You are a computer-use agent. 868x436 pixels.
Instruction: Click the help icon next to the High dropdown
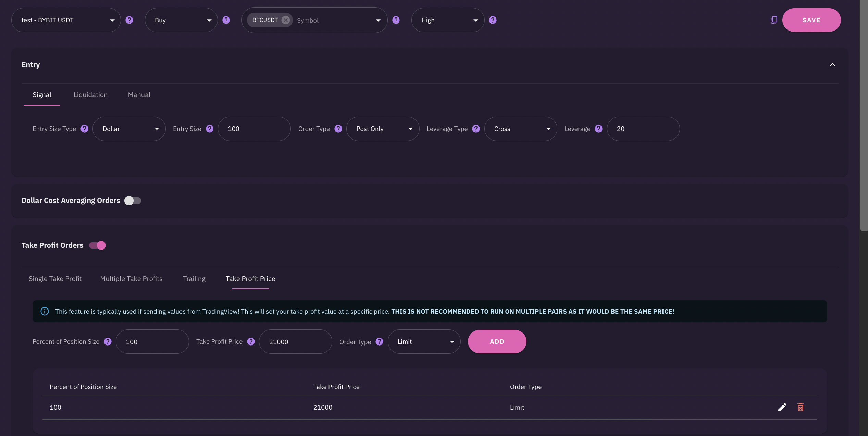493,20
